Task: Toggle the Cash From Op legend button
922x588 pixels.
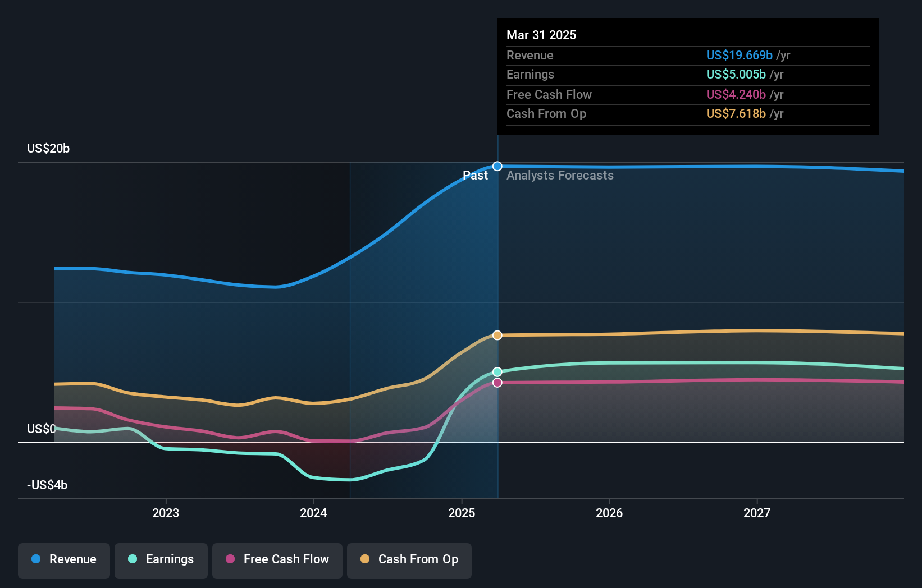Action: (x=409, y=561)
